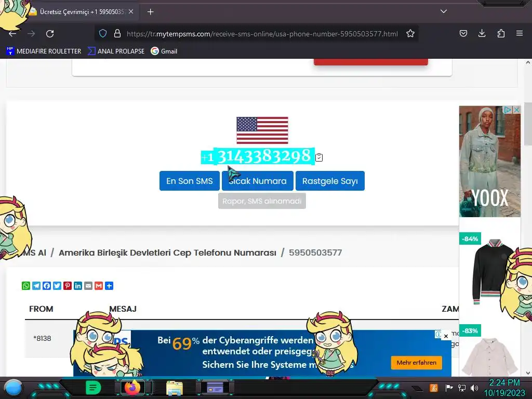Click the scrollbar up arrow
The image size is (532, 399).
(x=528, y=62)
